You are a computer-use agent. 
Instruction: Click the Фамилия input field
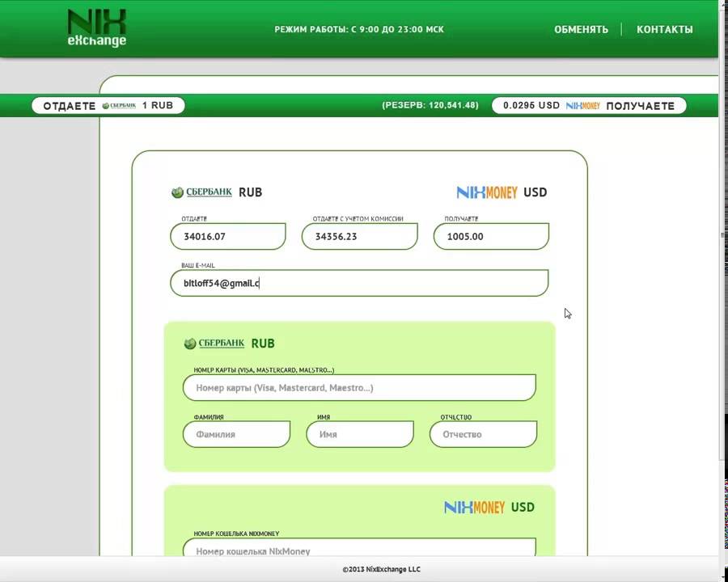coord(236,434)
